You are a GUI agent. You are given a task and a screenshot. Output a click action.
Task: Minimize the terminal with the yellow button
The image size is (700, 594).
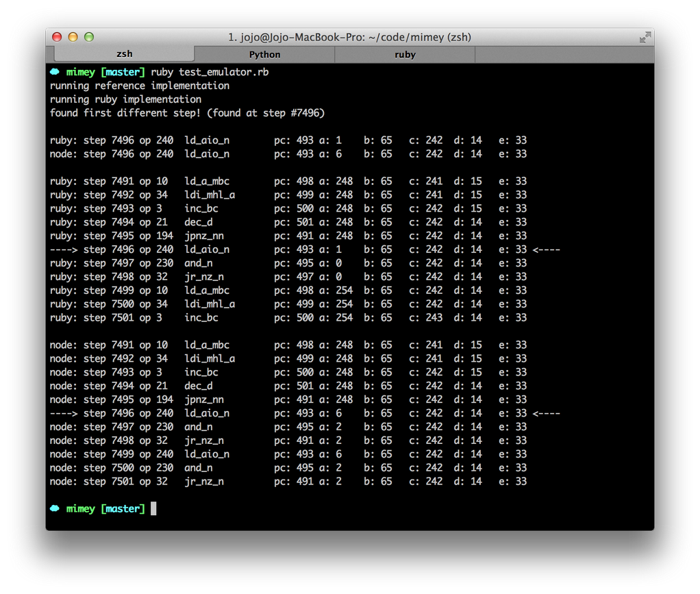click(72, 38)
